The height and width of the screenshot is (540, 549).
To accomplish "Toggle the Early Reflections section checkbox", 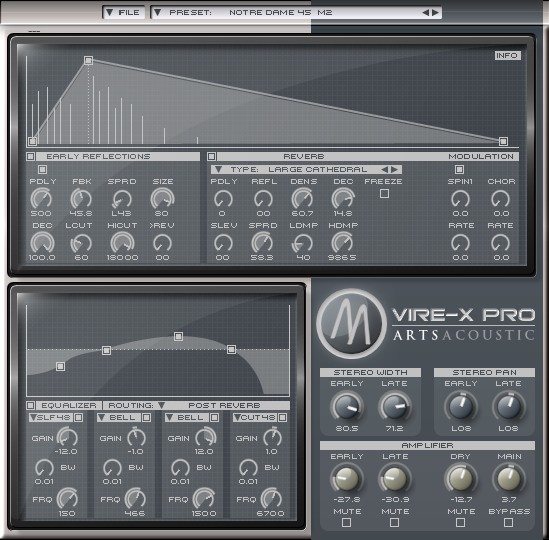I will [x=30, y=156].
